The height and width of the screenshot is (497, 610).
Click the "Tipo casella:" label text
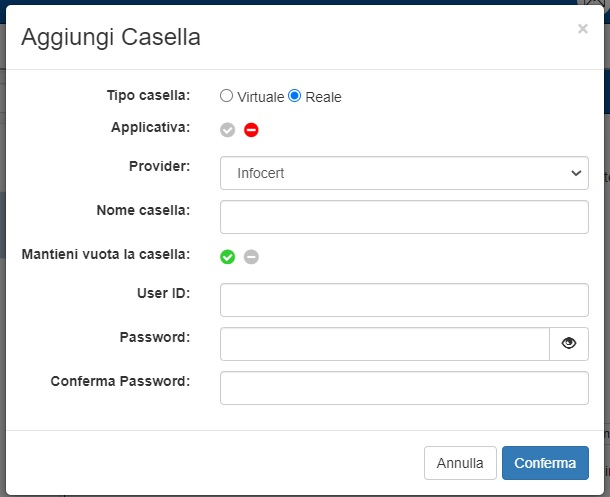(148, 95)
